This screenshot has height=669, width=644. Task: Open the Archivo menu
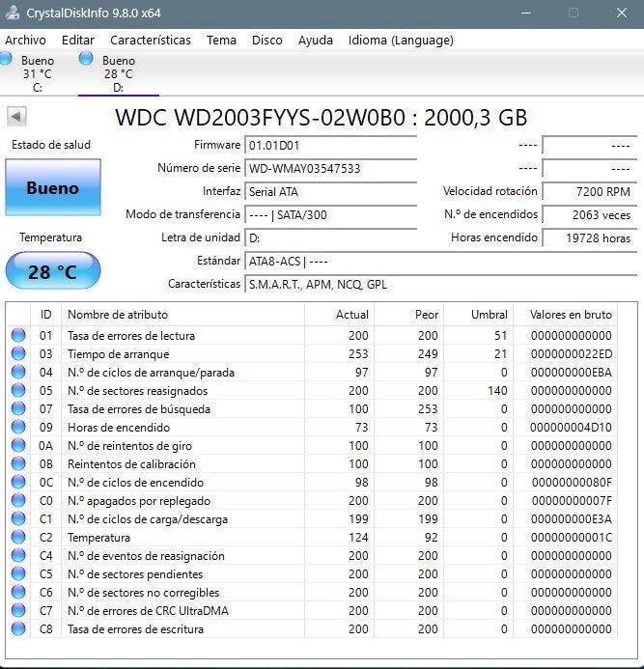click(x=25, y=41)
